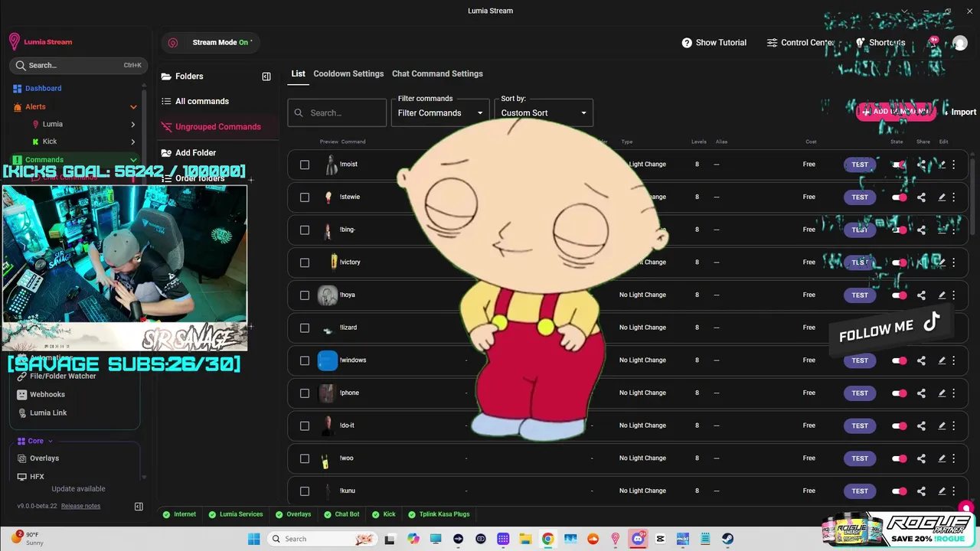Viewport: 980px width, 551px height.
Task: Select the !kunu command checkbox
Action: tap(305, 491)
